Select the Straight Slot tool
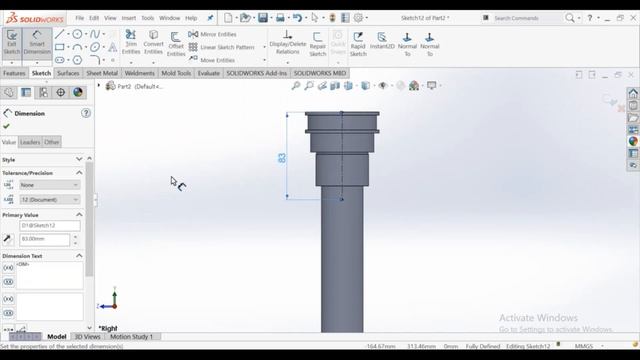 click(x=60, y=60)
